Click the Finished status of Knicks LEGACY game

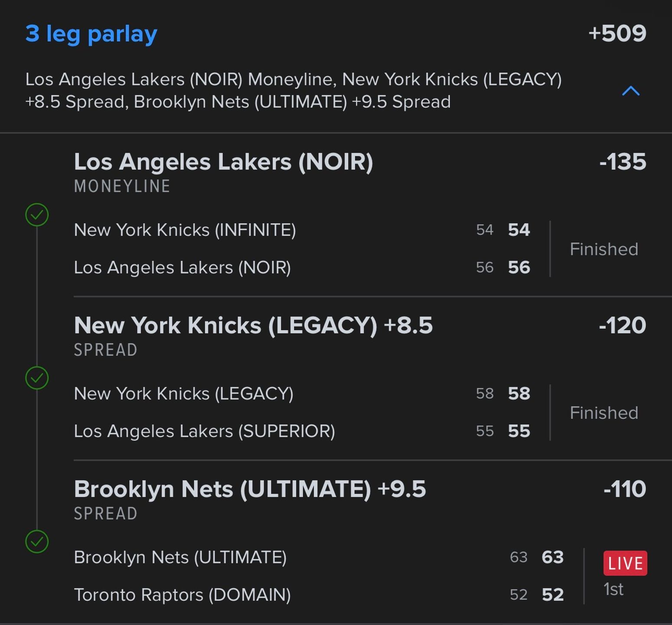[604, 413]
